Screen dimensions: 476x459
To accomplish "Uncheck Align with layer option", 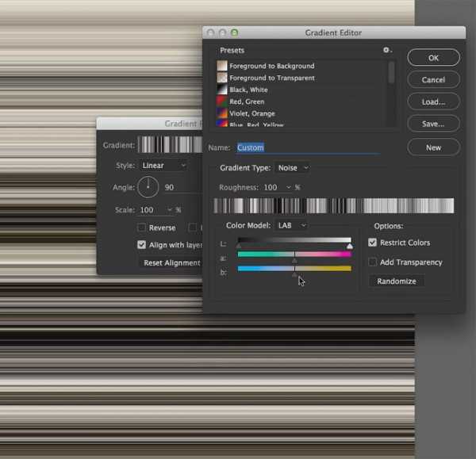I will coord(141,244).
